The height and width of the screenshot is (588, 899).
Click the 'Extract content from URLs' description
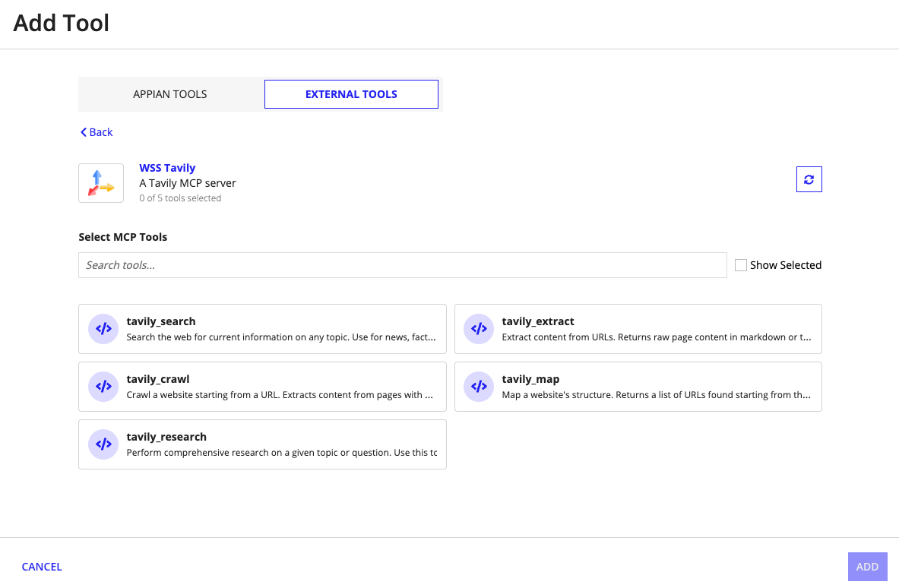[657, 337]
